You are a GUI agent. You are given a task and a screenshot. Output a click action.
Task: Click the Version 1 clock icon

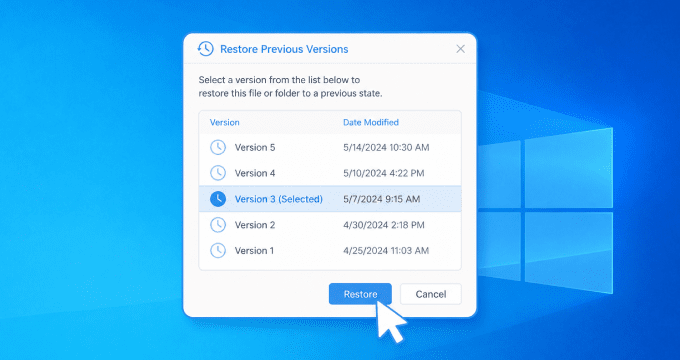[218, 250]
